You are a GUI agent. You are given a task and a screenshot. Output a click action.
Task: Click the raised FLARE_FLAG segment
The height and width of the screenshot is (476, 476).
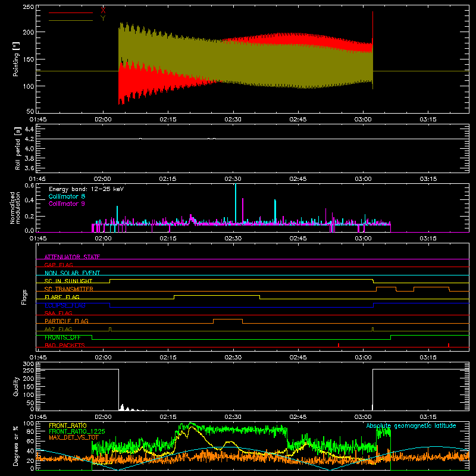217,295
